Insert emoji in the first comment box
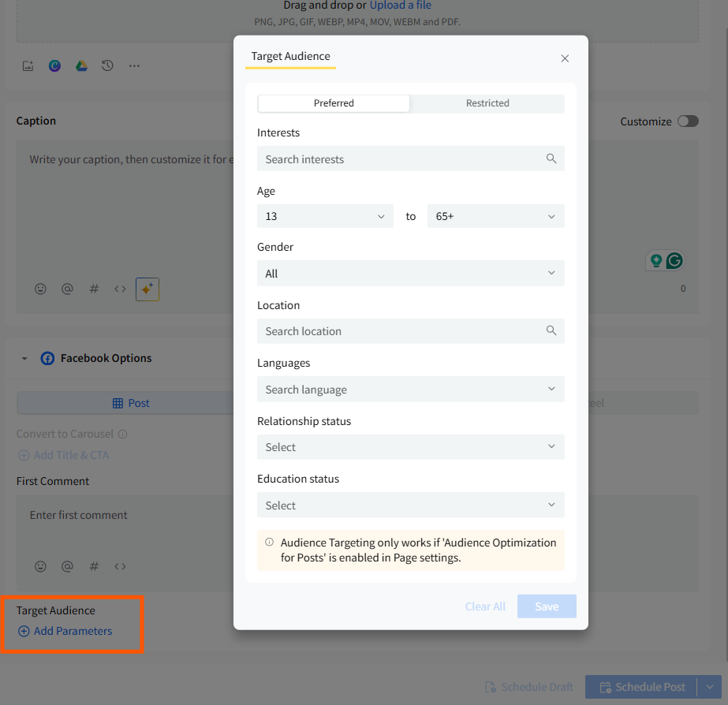728x705 pixels. pos(40,566)
